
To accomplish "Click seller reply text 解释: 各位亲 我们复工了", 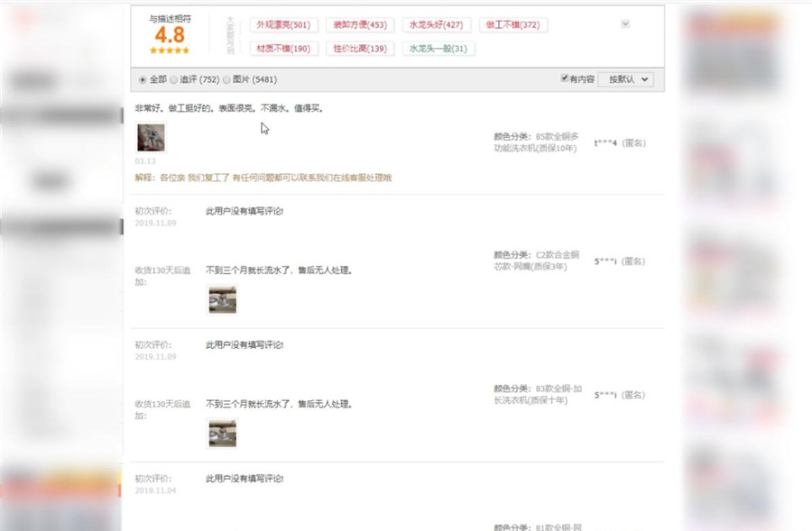I will pos(263,178).
